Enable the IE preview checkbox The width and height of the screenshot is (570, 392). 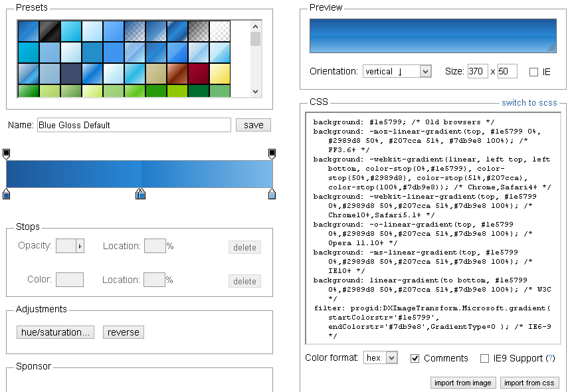point(533,72)
